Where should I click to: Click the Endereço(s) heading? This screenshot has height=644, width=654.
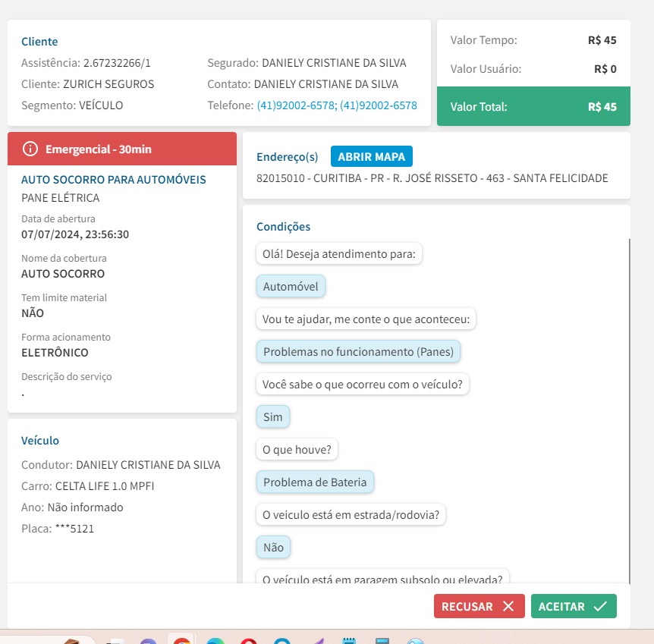pos(288,156)
